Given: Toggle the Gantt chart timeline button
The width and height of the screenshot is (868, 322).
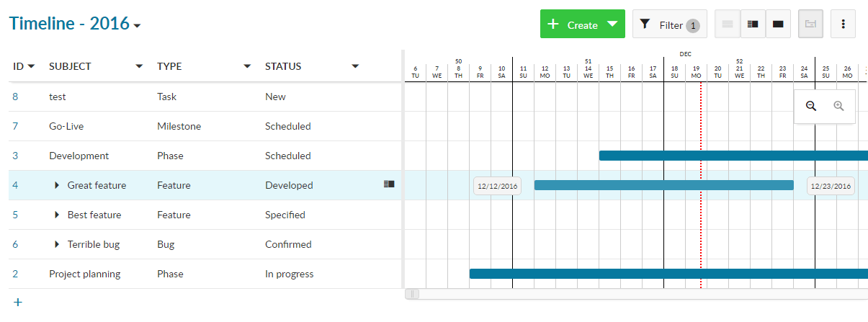Looking at the screenshot, I should click(x=810, y=24).
